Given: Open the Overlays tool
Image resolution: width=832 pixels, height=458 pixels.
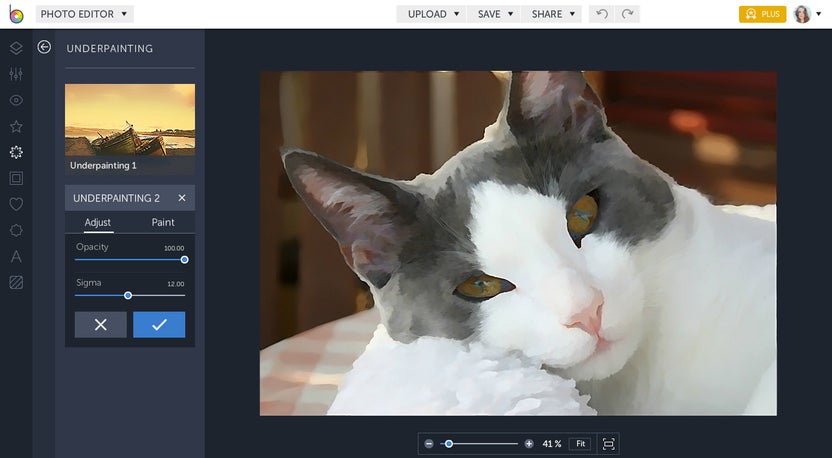Looking at the screenshot, I should pyautogui.click(x=16, y=230).
